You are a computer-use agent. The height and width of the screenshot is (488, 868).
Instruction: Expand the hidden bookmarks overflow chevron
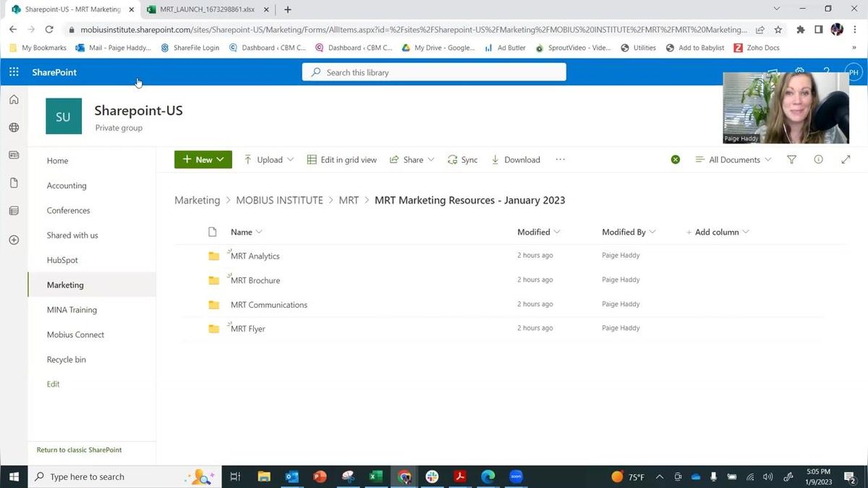pos(854,48)
